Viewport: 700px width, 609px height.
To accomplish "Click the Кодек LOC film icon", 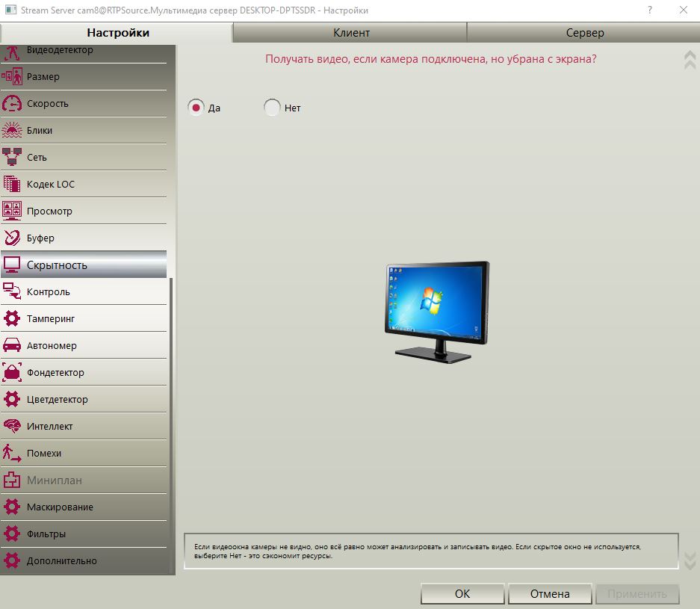I will pyautogui.click(x=12, y=184).
